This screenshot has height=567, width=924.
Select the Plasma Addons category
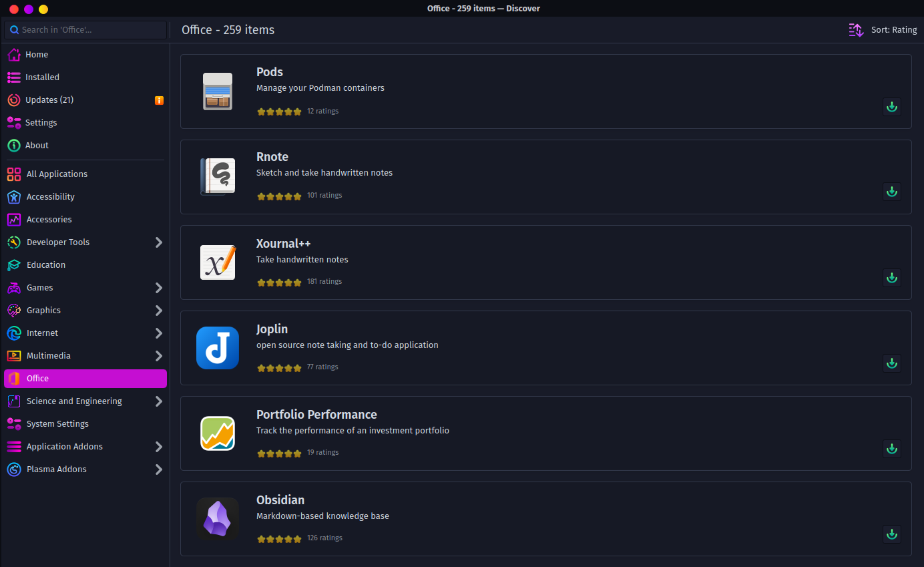[85, 469]
